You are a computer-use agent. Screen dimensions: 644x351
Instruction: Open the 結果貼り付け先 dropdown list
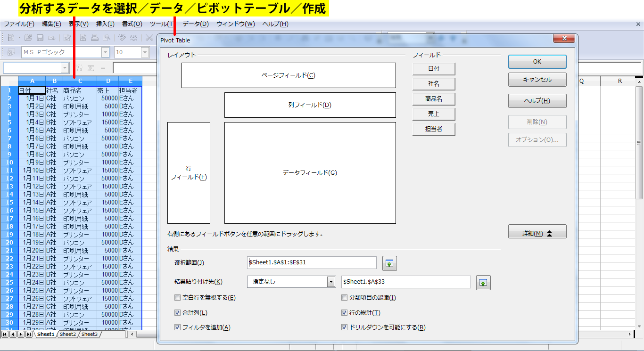(331, 282)
